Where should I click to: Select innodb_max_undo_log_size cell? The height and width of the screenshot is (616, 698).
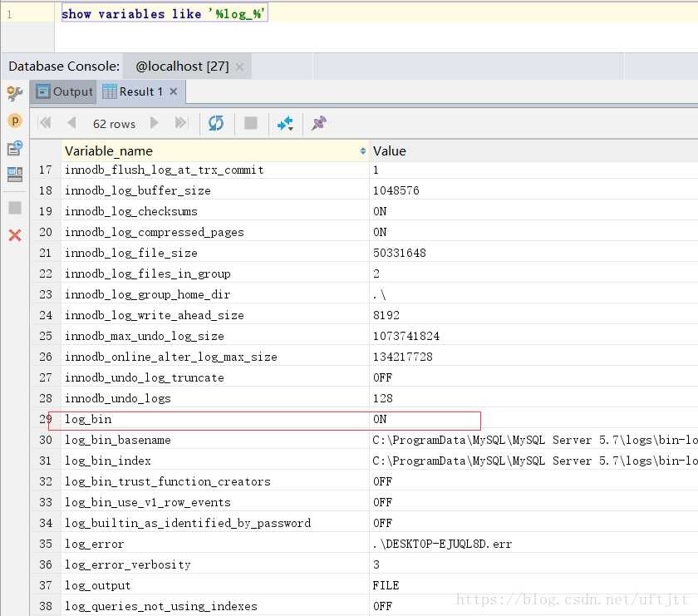(x=215, y=336)
